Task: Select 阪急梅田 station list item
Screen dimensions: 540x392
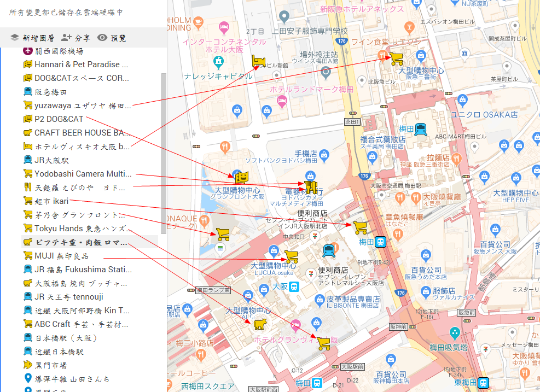Action: pyautogui.click(x=45, y=92)
